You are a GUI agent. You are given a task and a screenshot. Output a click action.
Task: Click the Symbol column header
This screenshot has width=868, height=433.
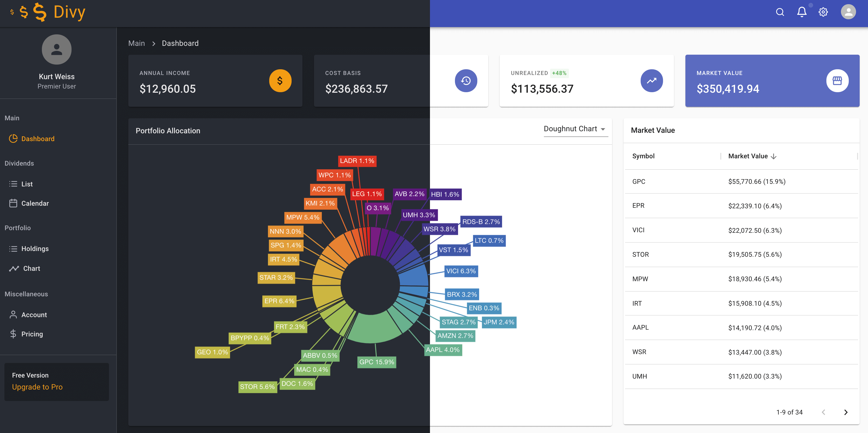pos(643,156)
